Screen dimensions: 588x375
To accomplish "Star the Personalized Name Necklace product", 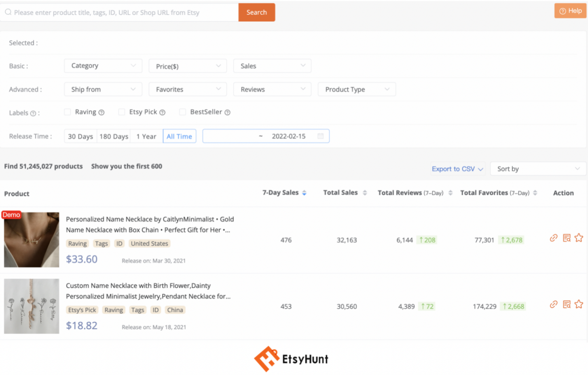I will (580, 238).
